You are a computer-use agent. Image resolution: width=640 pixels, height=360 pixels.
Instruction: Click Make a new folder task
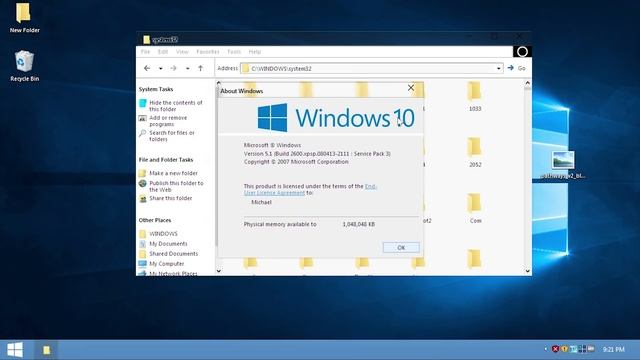173,173
